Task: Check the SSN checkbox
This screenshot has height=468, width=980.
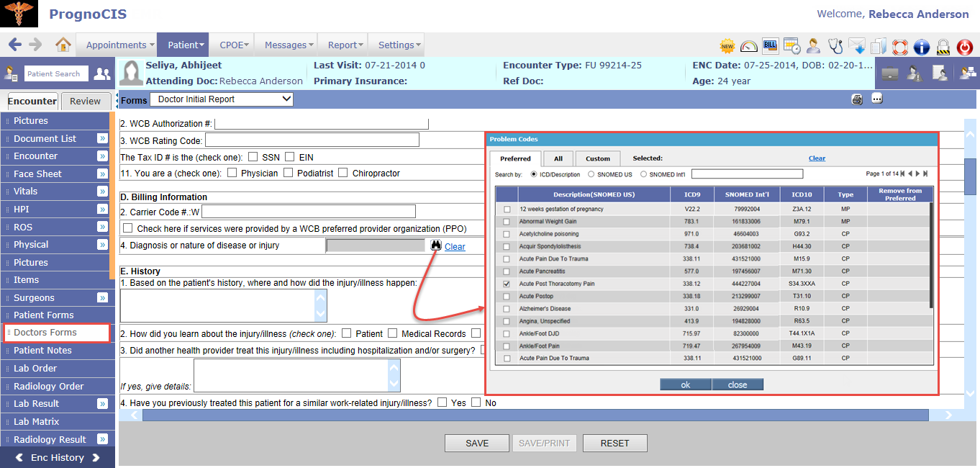Action: pos(253,157)
